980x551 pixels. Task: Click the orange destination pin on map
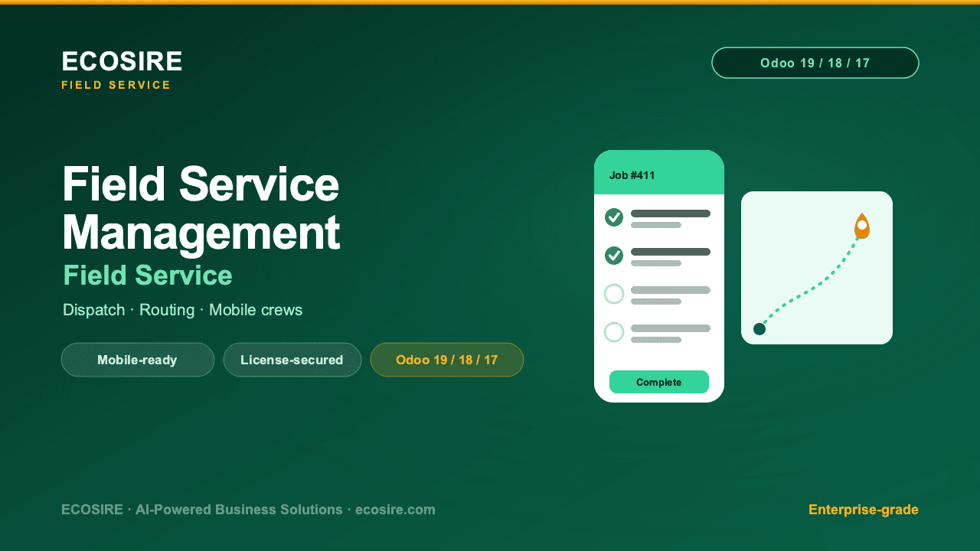pos(862,227)
